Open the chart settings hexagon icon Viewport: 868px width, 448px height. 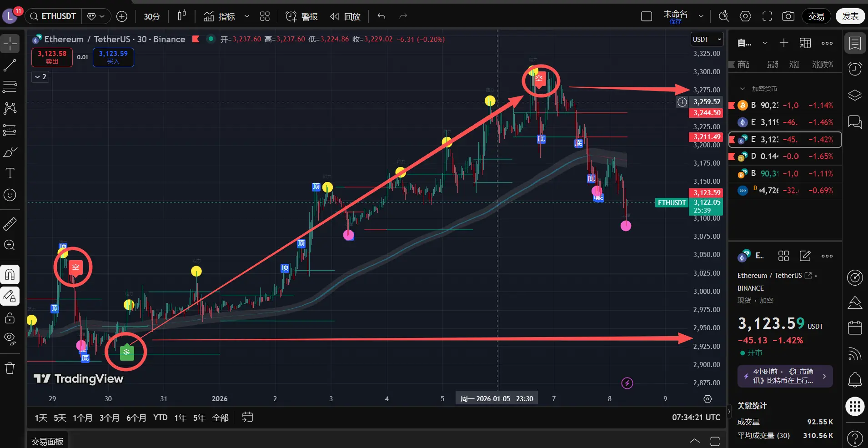[745, 16]
